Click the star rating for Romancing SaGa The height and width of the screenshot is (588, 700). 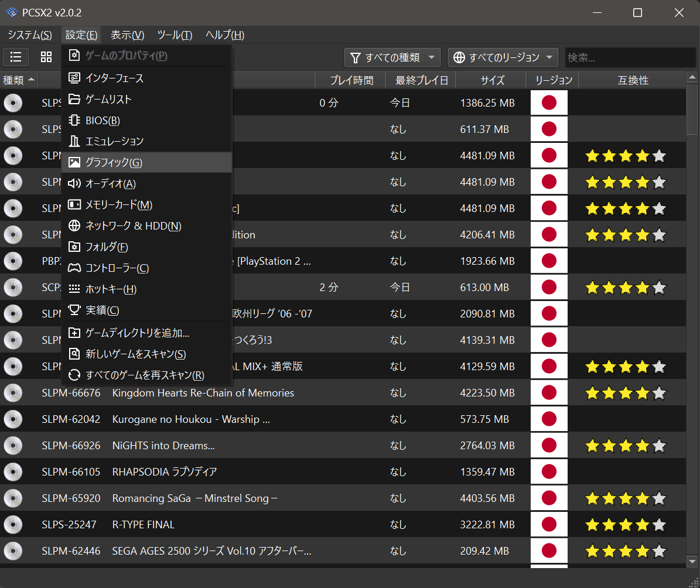(626, 498)
